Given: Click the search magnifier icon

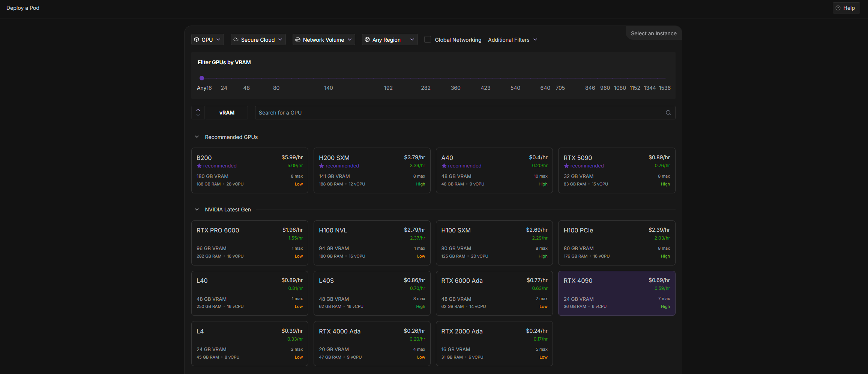Looking at the screenshot, I should [668, 113].
